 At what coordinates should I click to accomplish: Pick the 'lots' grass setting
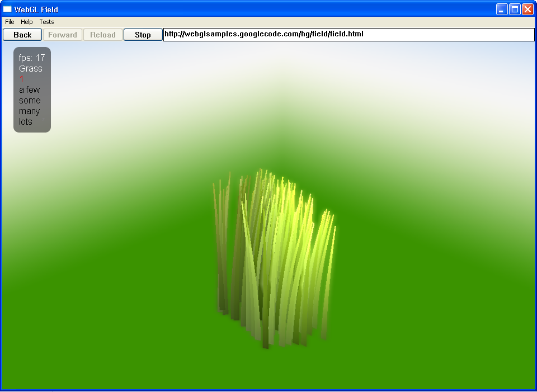click(26, 122)
